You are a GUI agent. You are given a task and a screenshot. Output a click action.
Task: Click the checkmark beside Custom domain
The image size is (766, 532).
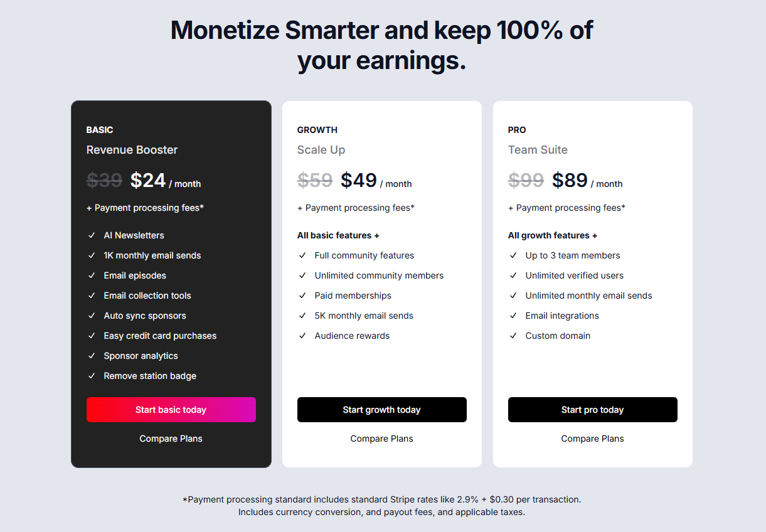(x=513, y=336)
